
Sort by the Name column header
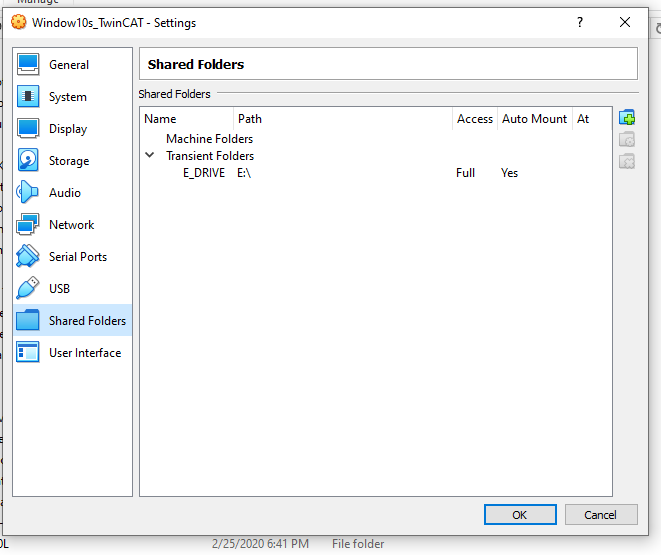(x=187, y=119)
